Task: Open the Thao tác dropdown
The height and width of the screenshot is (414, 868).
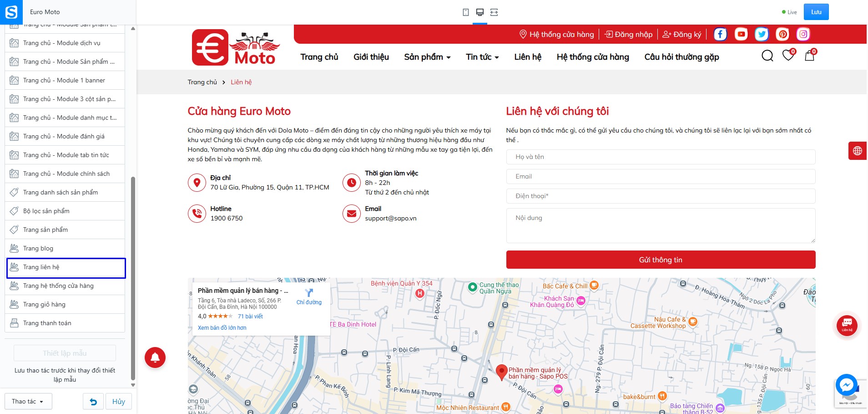Action: click(x=28, y=402)
